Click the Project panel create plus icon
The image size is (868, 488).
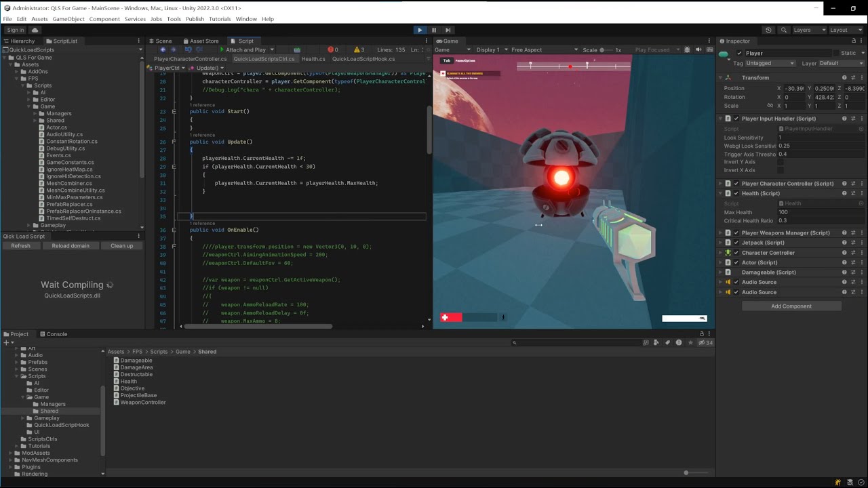tap(6, 343)
